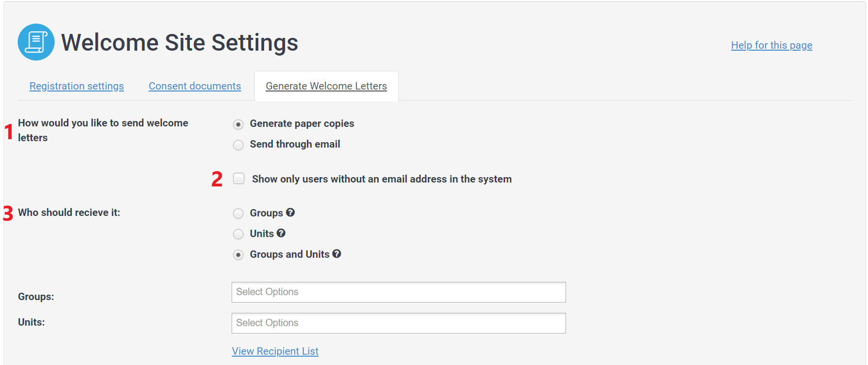The width and height of the screenshot is (868, 365).
Task: Open Help for this page link
Action: 772,45
